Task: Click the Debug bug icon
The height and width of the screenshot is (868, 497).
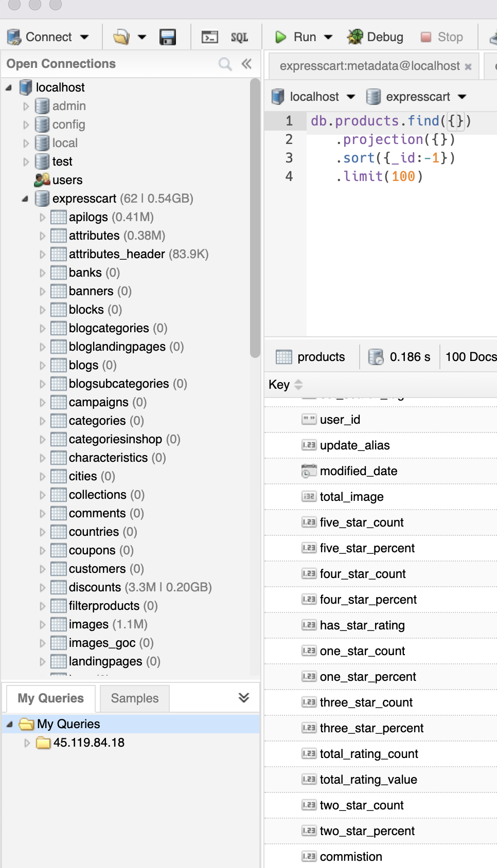Action: click(355, 37)
